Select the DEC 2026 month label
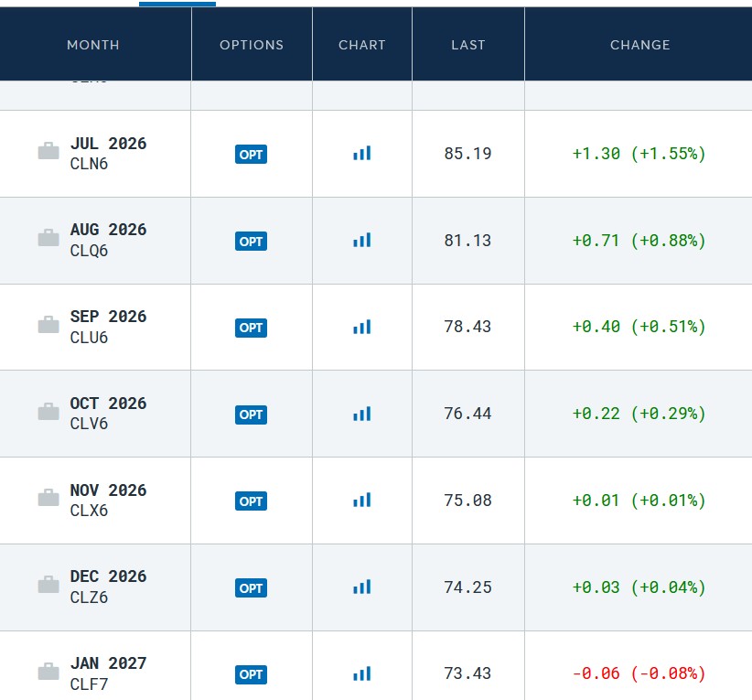Screen dimensions: 752x700 (x=108, y=576)
